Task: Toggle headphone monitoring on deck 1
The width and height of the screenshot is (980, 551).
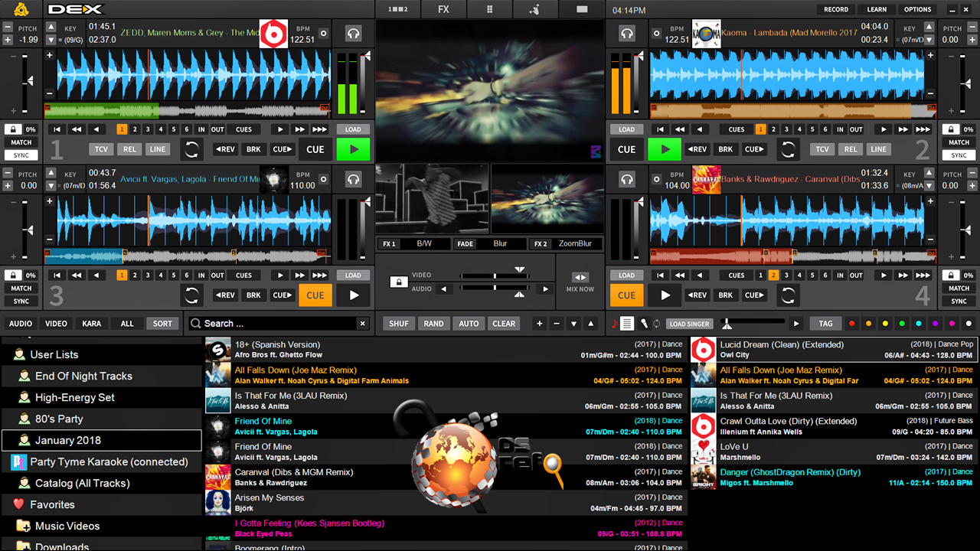Action: (353, 34)
